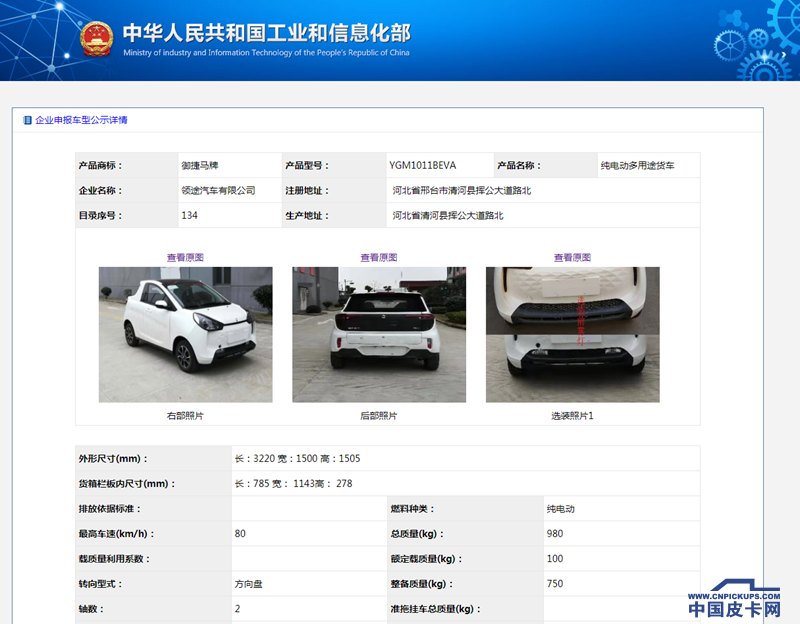
Task: Click the English Ministry subtitle in header
Action: point(266,53)
